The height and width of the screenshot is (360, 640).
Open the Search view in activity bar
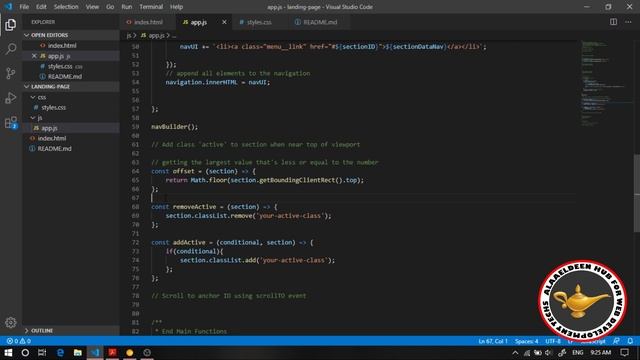11,49
